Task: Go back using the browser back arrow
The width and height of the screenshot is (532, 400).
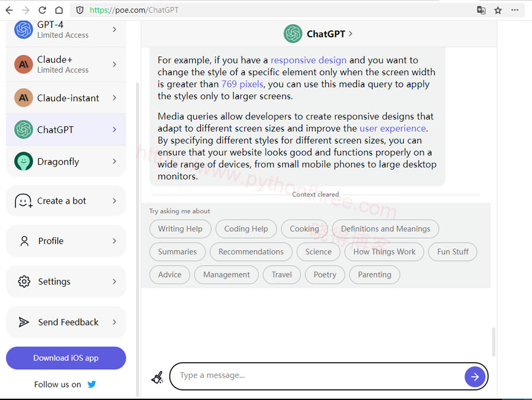Action: click(x=9, y=10)
